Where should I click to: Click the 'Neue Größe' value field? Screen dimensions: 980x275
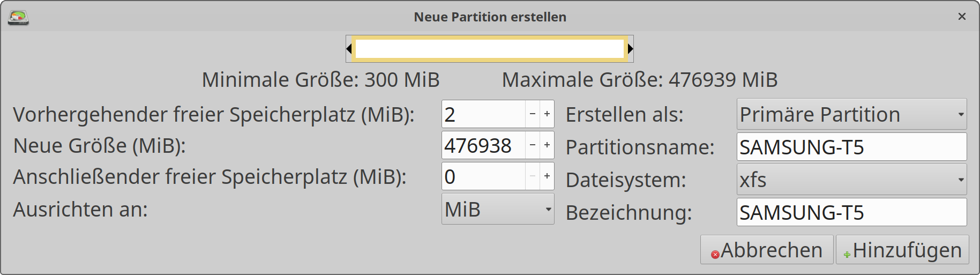pos(483,145)
